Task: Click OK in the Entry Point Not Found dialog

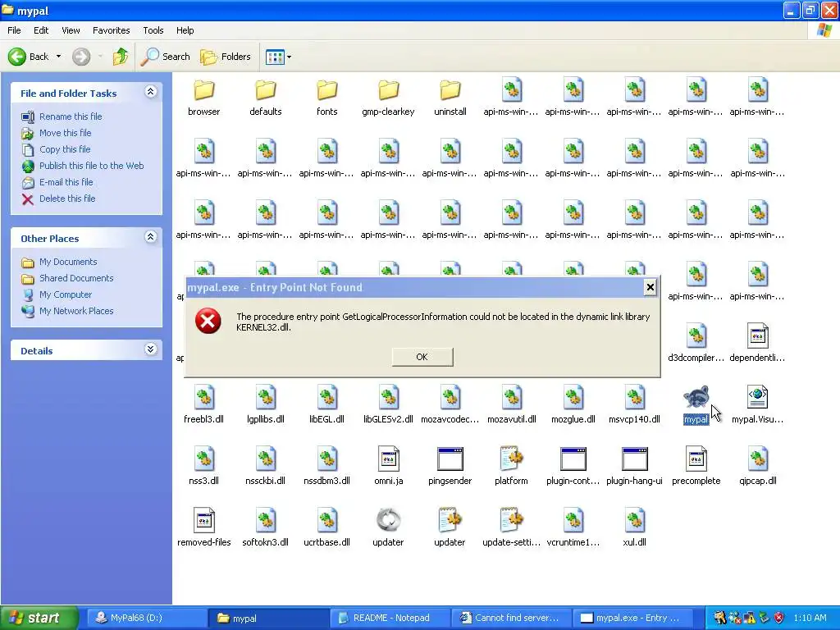Action: click(422, 357)
